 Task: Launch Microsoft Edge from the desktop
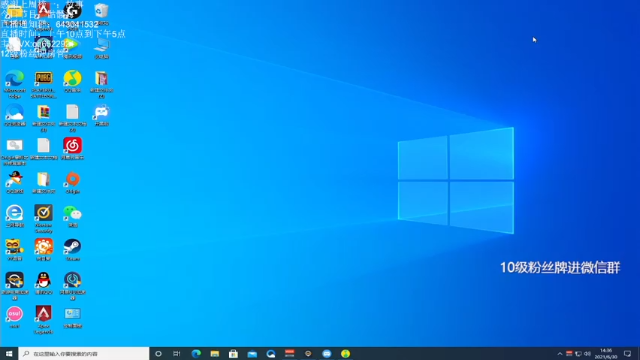click(x=14, y=78)
